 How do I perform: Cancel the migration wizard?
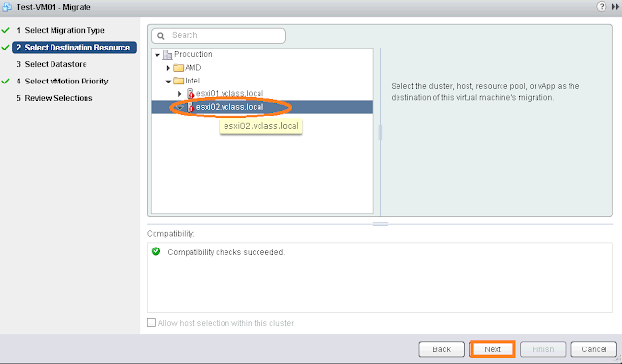(594, 349)
